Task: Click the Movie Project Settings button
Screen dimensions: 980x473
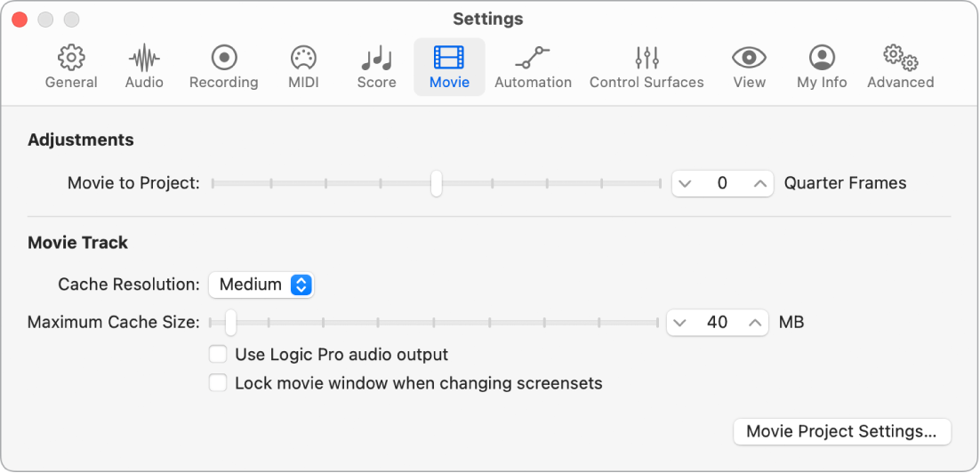Action: [x=842, y=432]
